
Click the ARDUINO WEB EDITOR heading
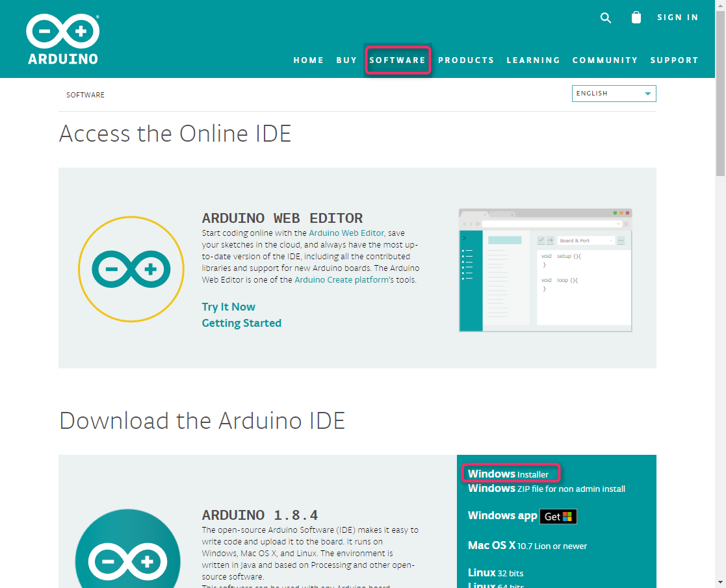[x=283, y=218]
